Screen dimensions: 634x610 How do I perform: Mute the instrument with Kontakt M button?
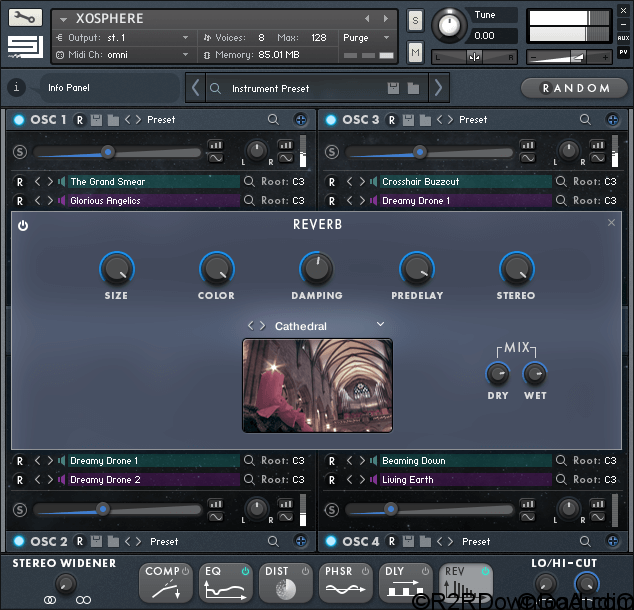pos(415,52)
